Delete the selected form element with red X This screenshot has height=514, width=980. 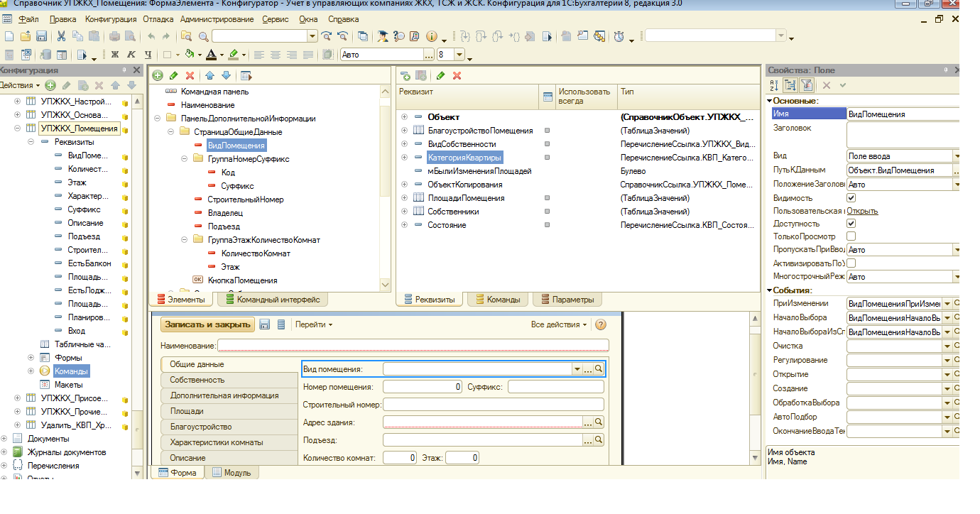tap(190, 75)
